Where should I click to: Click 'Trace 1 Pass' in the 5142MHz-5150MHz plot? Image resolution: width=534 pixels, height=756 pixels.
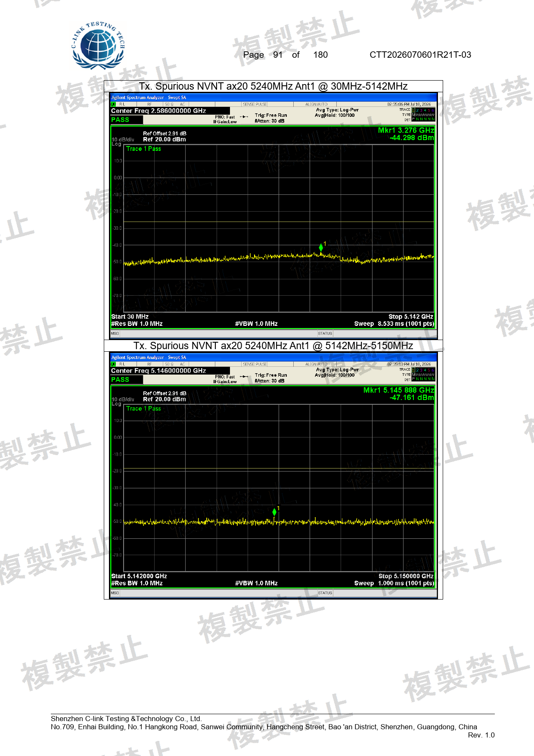pos(143,409)
